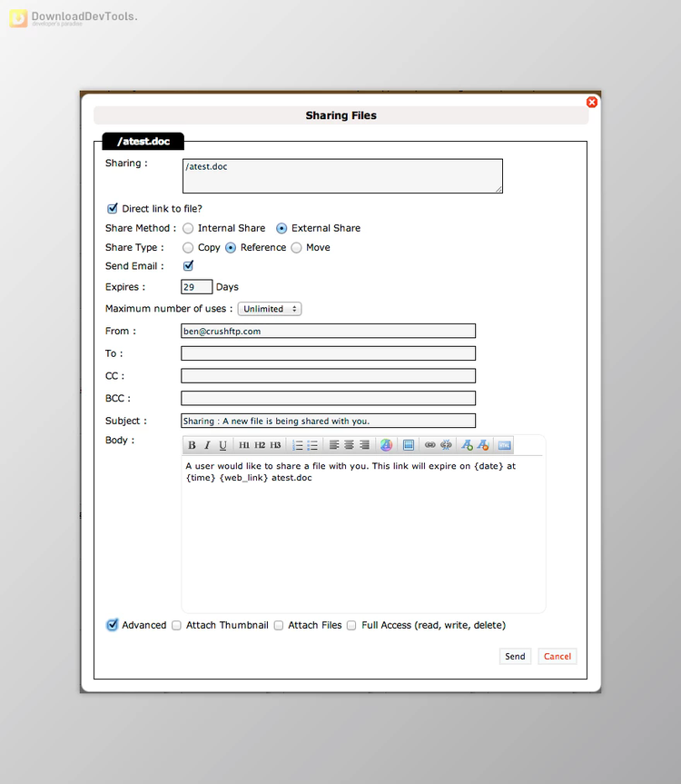Viewport: 681px width, 784px height.
Task: Switch editor to HTML source view
Action: point(505,445)
